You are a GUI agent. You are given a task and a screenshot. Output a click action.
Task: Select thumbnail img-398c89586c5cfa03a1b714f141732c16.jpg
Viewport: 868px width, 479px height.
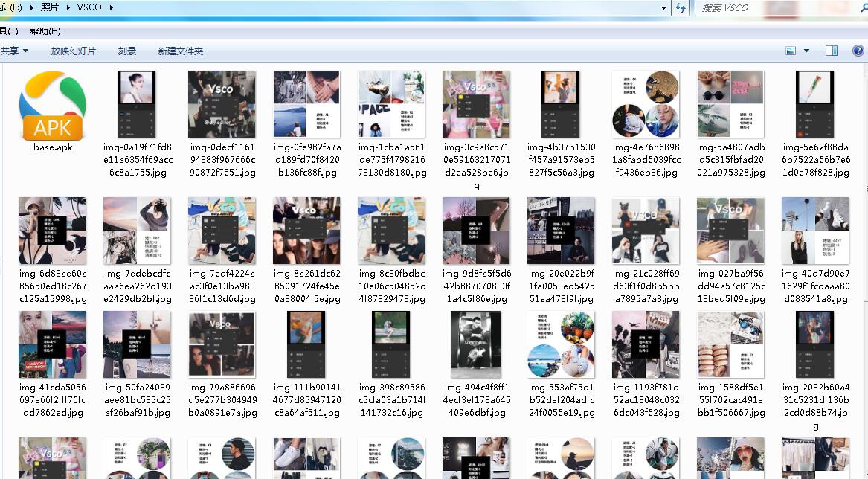(x=391, y=344)
